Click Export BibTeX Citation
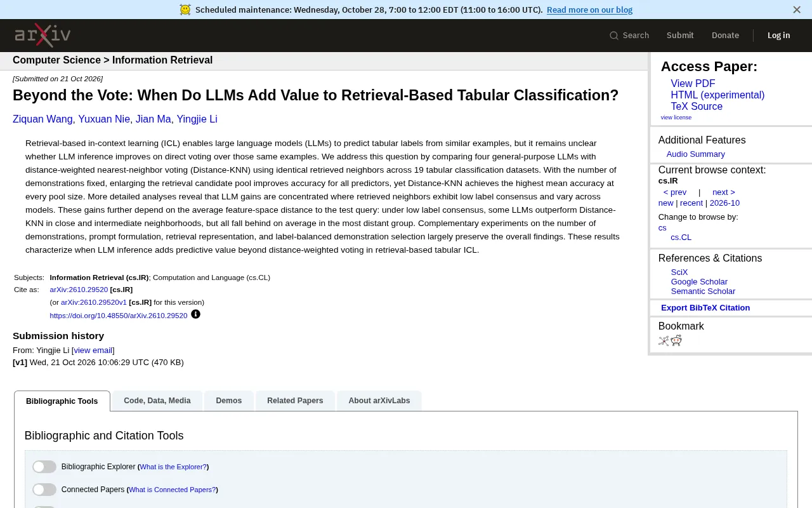Image resolution: width=812 pixels, height=508 pixels. click(705, 308)
